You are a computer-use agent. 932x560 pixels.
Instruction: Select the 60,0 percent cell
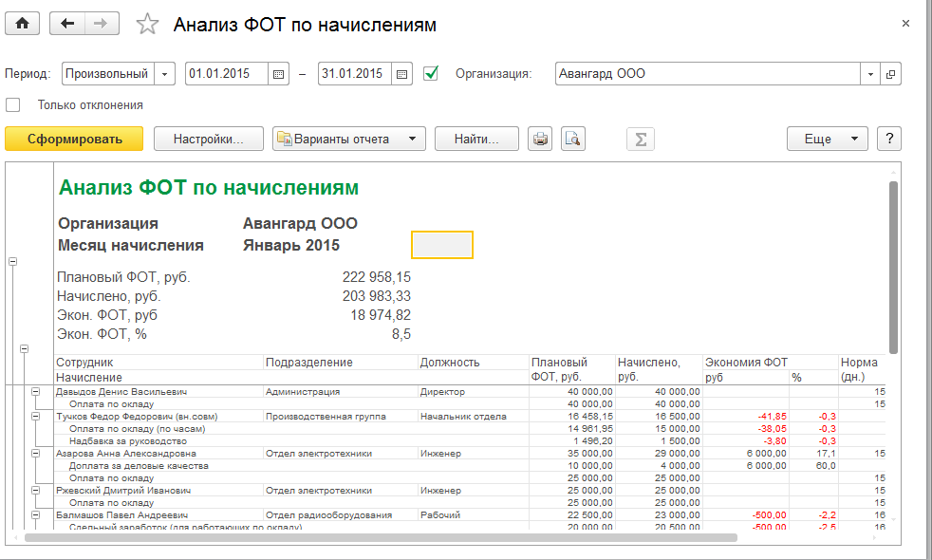pos(826,465)
